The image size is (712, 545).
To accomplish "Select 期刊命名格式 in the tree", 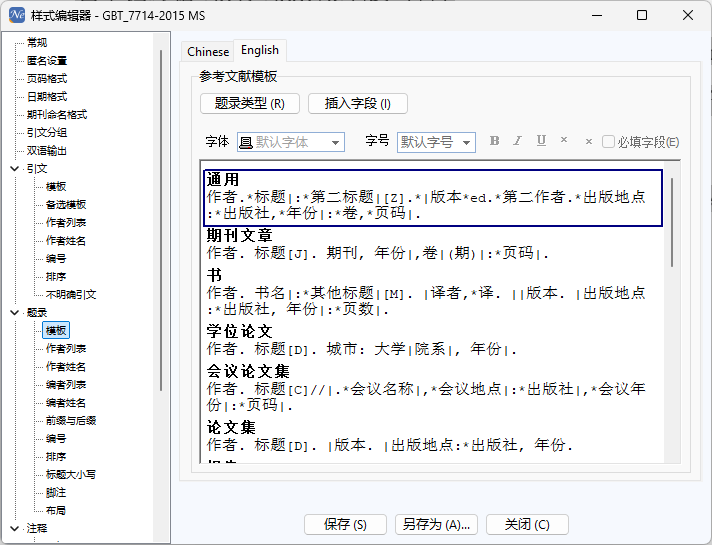I will (57, 114).
